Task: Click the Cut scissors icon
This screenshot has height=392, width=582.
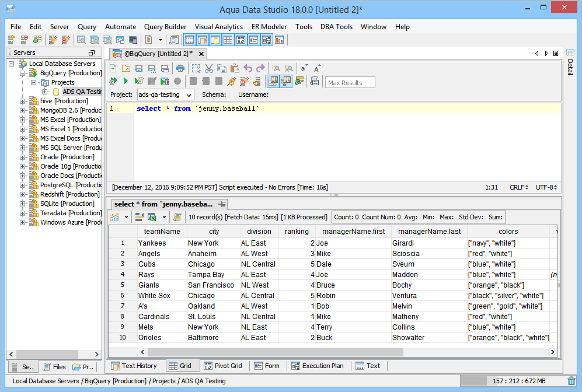Action: [x=209, y=68]
